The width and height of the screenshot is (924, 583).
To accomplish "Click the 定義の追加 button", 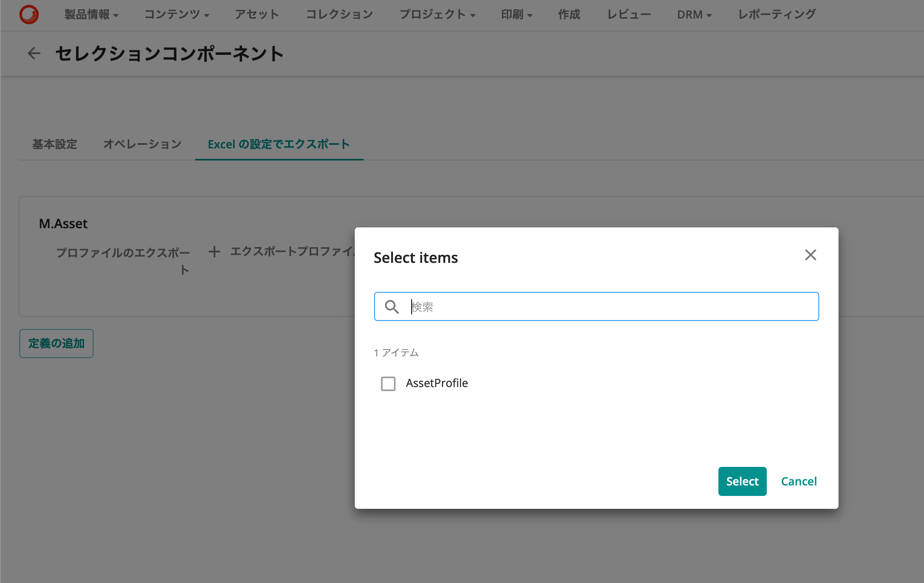I will point(56,343).
